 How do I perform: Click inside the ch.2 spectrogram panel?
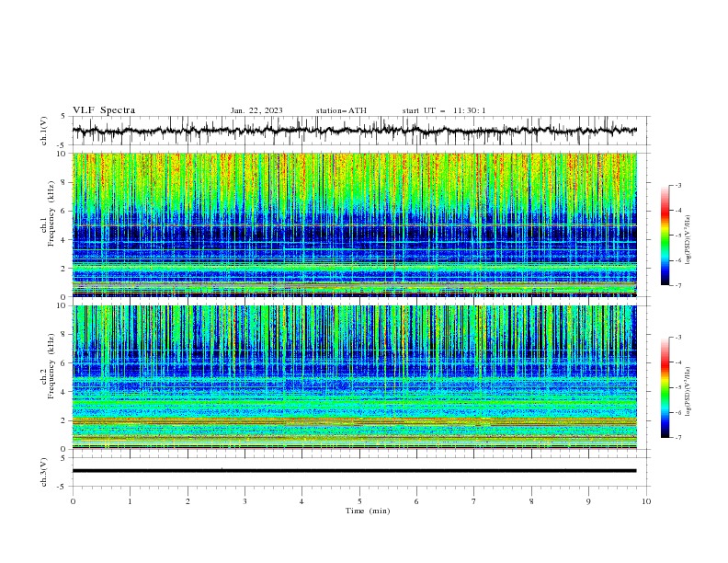click(354, 377)
